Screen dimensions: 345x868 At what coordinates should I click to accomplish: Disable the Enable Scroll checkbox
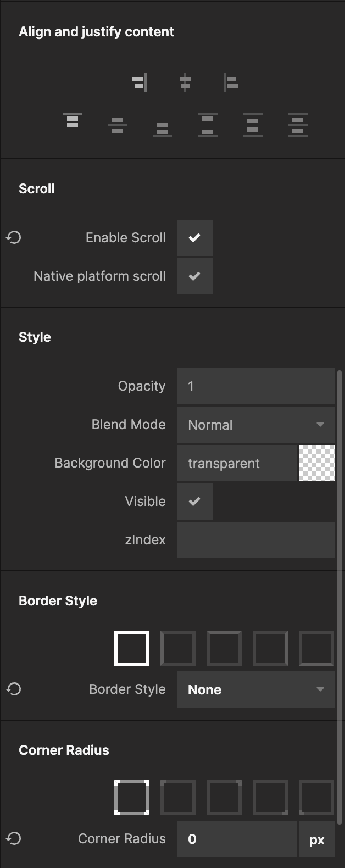[194, 238]
